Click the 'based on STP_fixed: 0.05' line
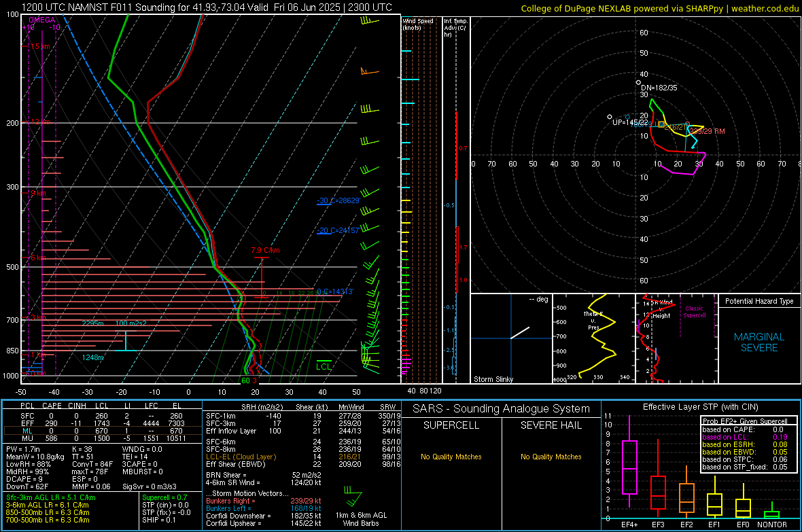Image resolution: width=802 pixels, height=532 pixels. pyautogui.click(x=745, y=467)
